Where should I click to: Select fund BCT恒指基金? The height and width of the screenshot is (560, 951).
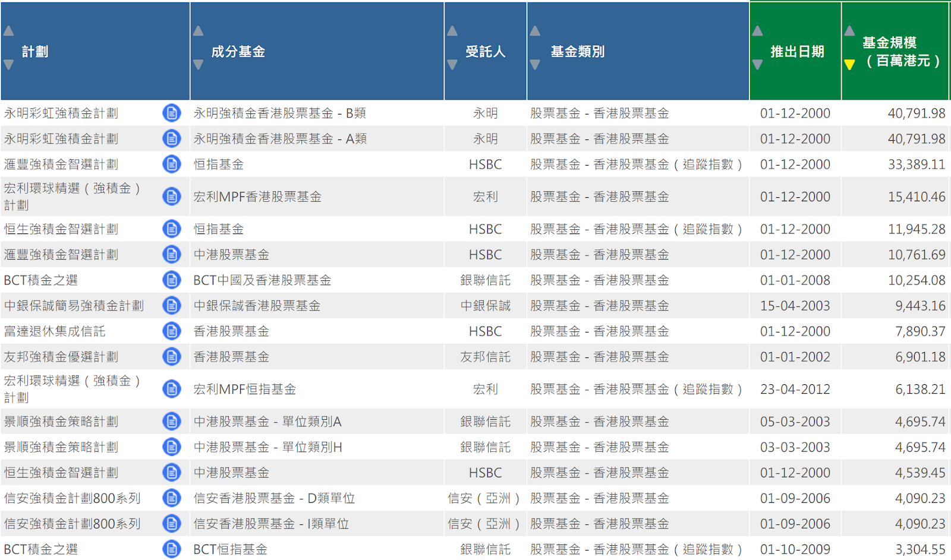[x=231, y=549]
